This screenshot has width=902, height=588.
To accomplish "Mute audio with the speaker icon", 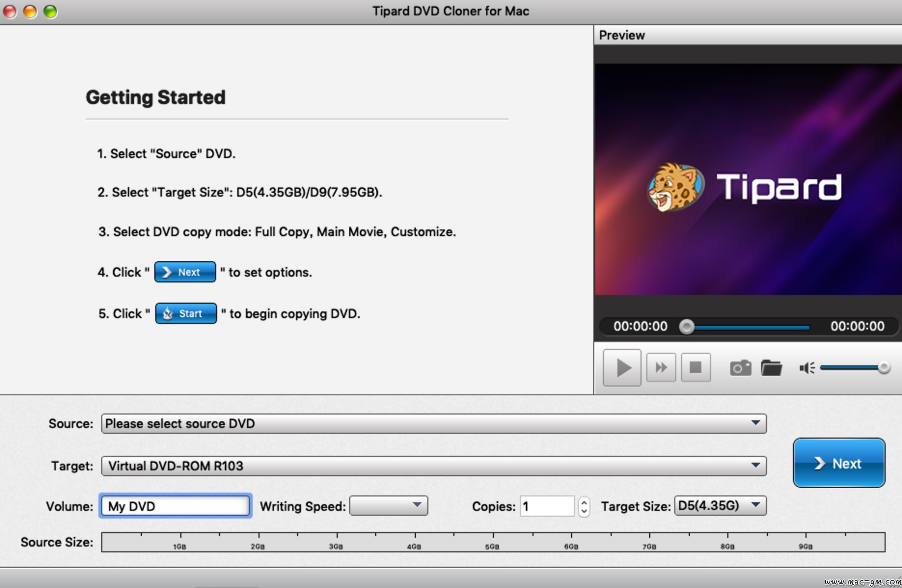I will coord(807,368).
